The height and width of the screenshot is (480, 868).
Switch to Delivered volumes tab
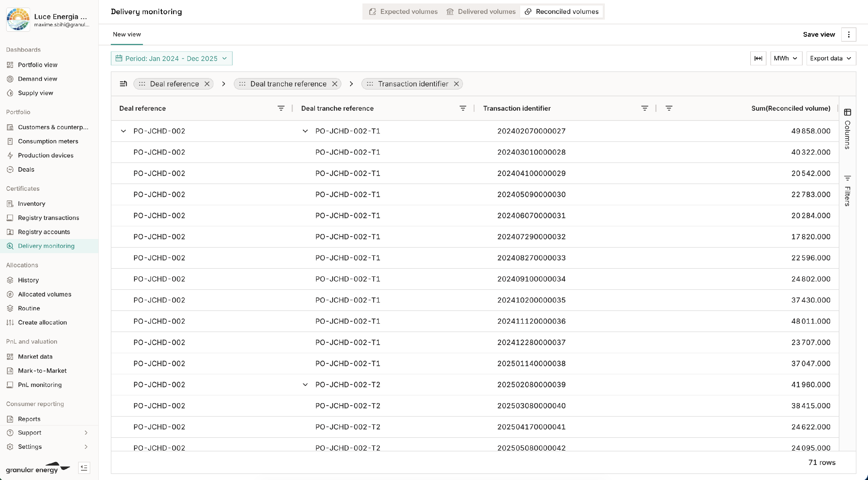pyautogui.click(x=481, y=12)
